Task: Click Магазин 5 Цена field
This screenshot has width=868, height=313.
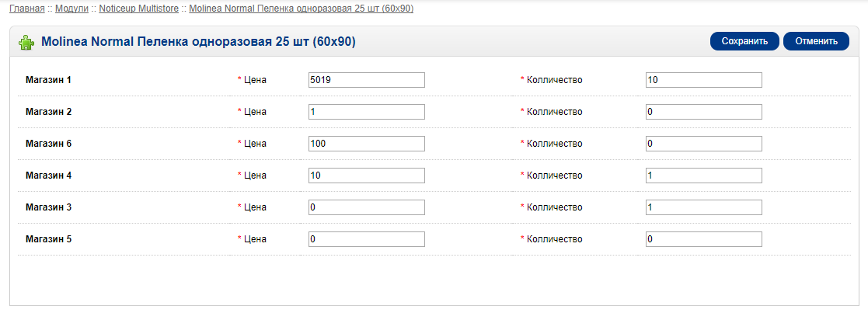Action: (x=367, y=239)
